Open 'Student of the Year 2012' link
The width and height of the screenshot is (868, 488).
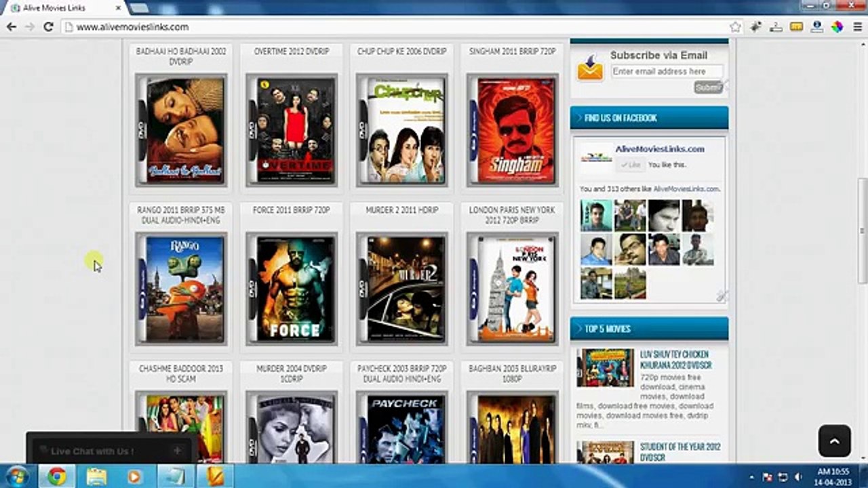coord(680,452)
